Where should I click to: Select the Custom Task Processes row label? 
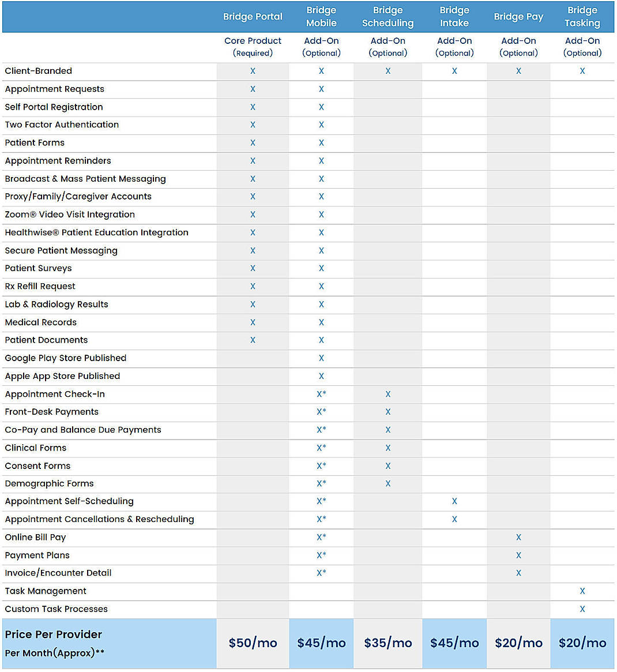point(56,609)
